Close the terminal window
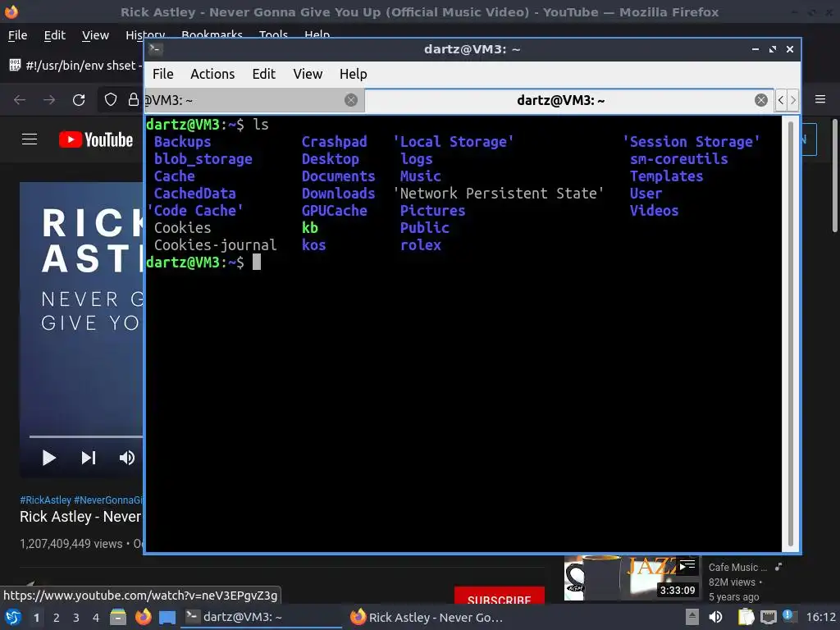840x630 pixels. pyautogui.click(x=790, y=49)
